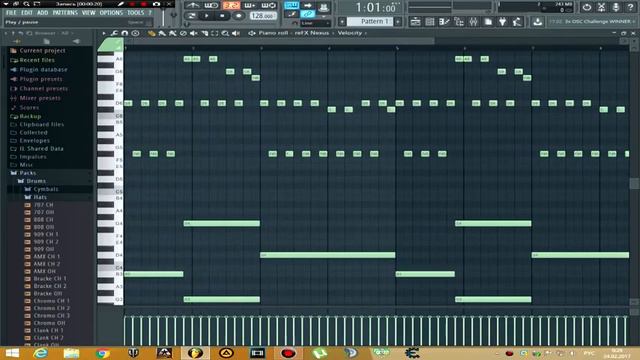Toggle multilink to controllers link icon
The image size is (640, 360).
tap(308, 14)
